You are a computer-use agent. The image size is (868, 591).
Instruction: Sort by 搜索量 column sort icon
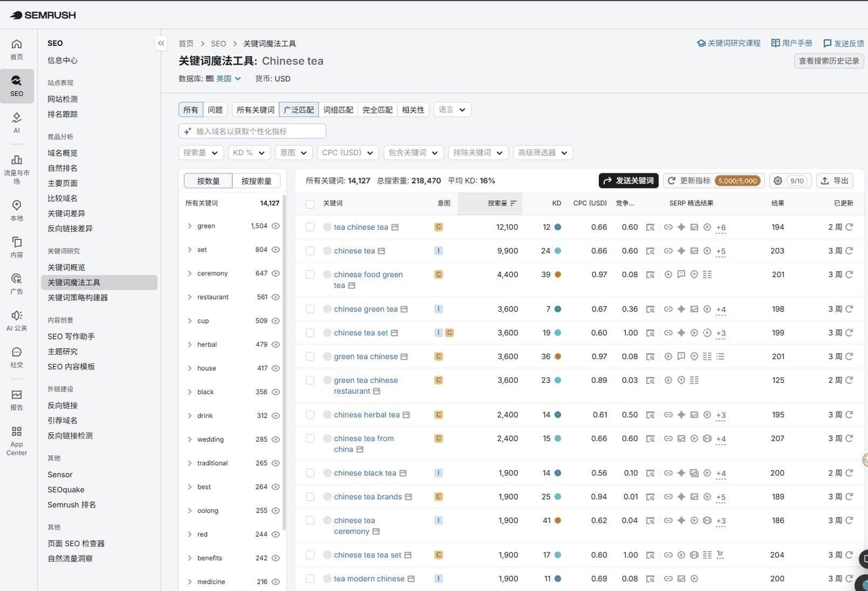[x=513, y=203]
